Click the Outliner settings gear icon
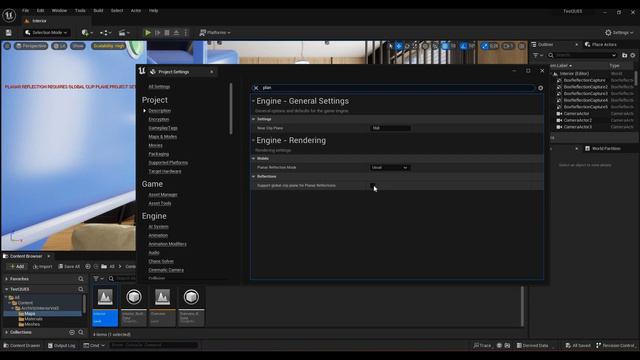Image resolution: width=640 pixels, height=360 pixels. (x=633, y=55)
